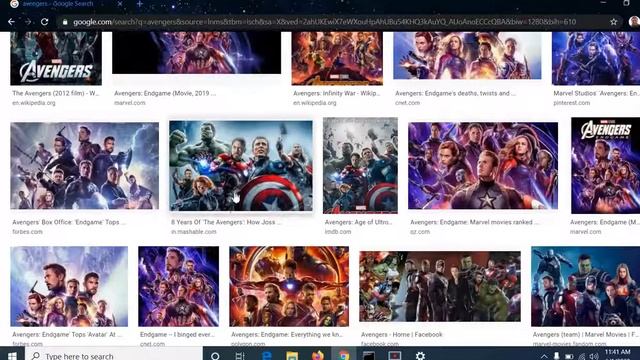Image resolution: width=640 pixels, height=360 pixels.
Task: Open the Endgame -- I binged ever... thumbnail
Action: (x=178, y=286)
